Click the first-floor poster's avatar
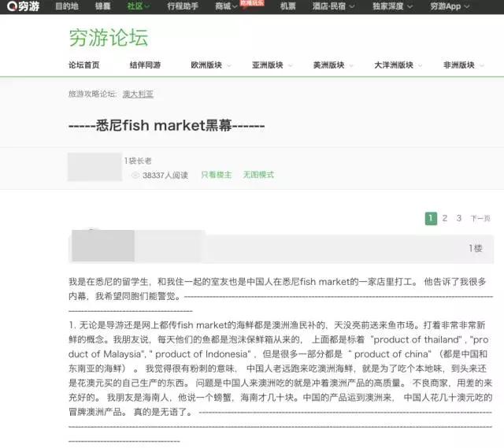 (103, 246)
